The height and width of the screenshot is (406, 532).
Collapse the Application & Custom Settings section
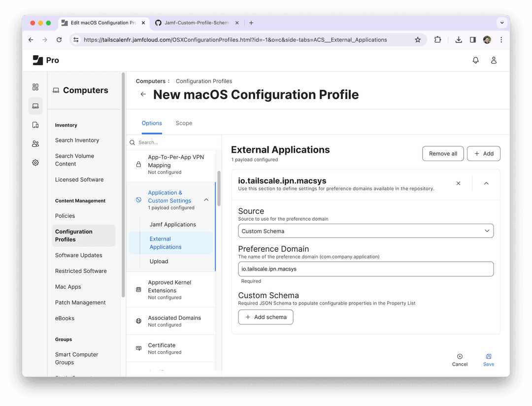coord(206,199)
